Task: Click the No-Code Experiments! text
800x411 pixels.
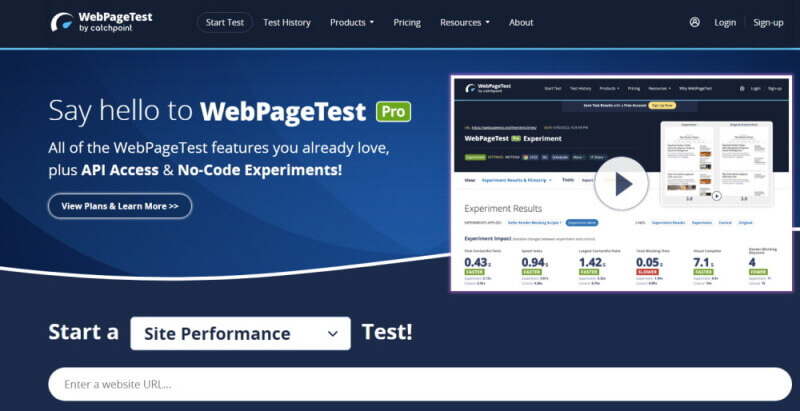Action: (260, 170)
